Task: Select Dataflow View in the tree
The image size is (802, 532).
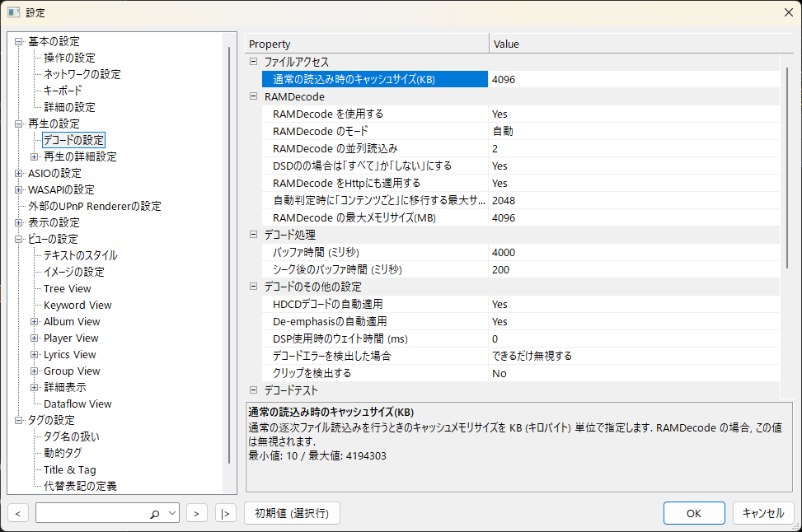Action: pyautogui.click(x=77, y=404)
